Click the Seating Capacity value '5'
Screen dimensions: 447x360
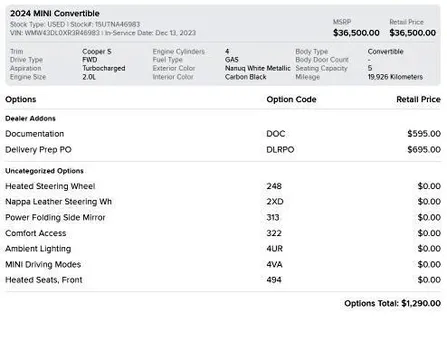(x=370, y=68)
